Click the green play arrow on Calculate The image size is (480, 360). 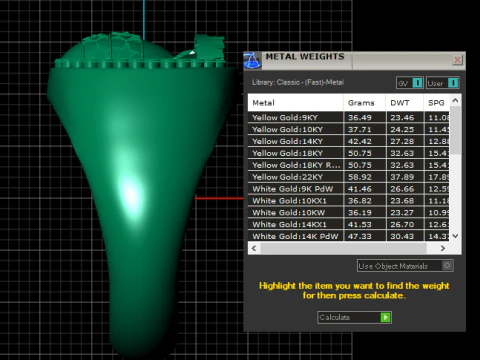point(385,317)
